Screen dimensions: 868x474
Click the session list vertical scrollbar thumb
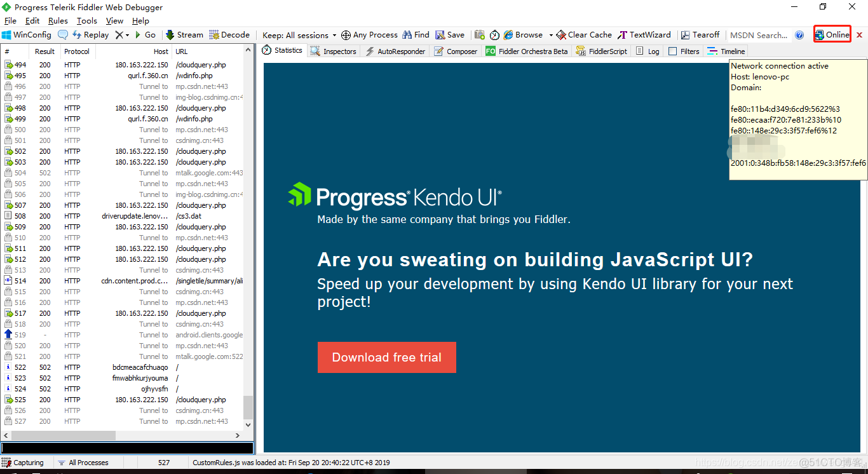[x=248, y=407]
